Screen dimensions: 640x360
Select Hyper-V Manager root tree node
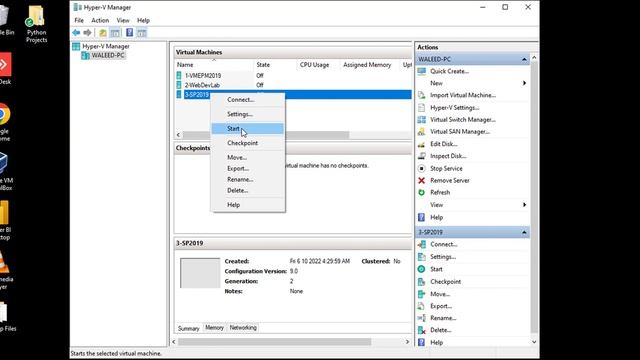(x=106, y=47)
